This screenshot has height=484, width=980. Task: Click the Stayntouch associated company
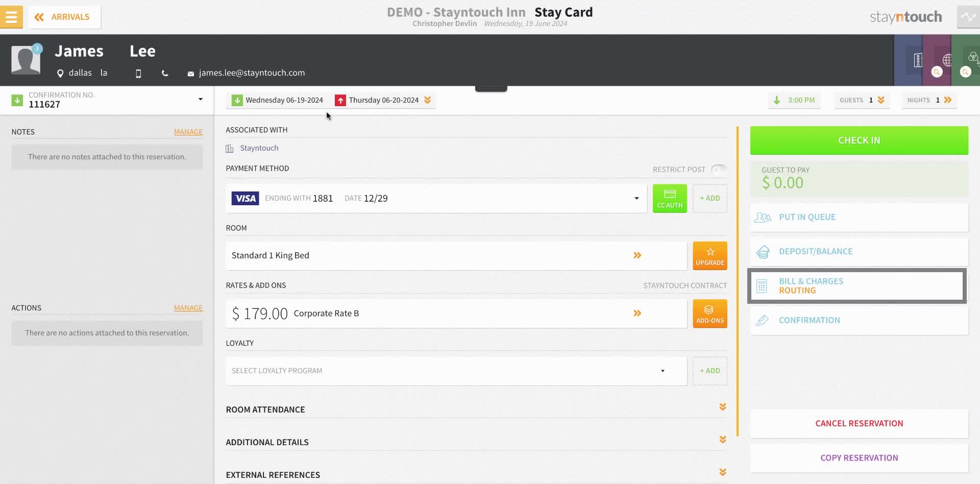[259, 148]
